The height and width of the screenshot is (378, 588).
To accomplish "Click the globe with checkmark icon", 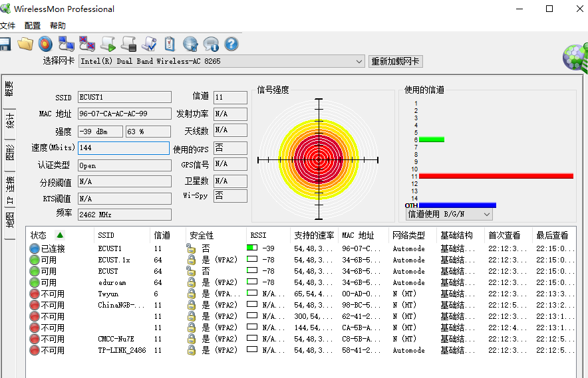I will (x=190, y=44).
